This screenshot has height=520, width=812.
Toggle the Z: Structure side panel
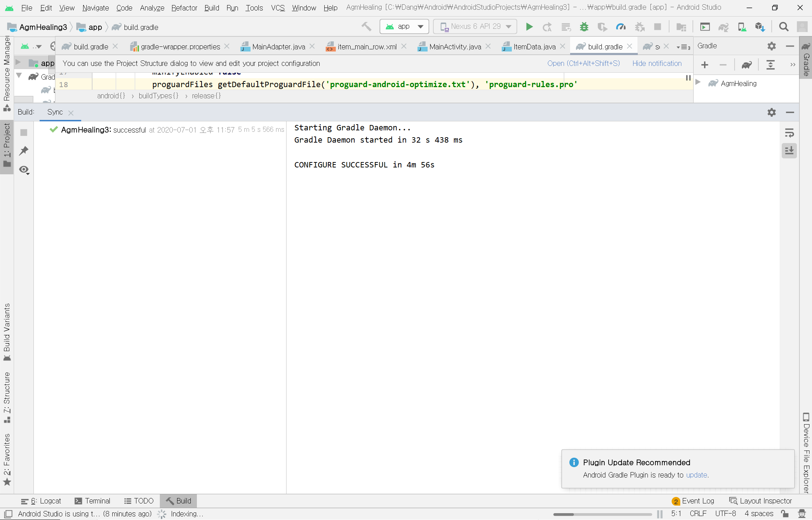7,398
